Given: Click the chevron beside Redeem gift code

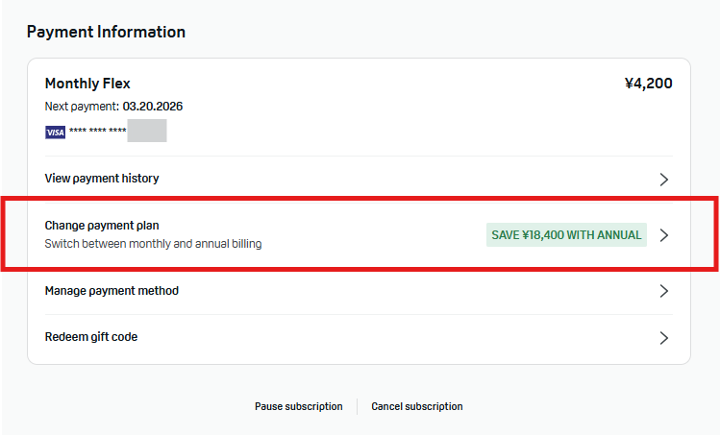Looking at the screenshot, I should (x=664, y=338).
